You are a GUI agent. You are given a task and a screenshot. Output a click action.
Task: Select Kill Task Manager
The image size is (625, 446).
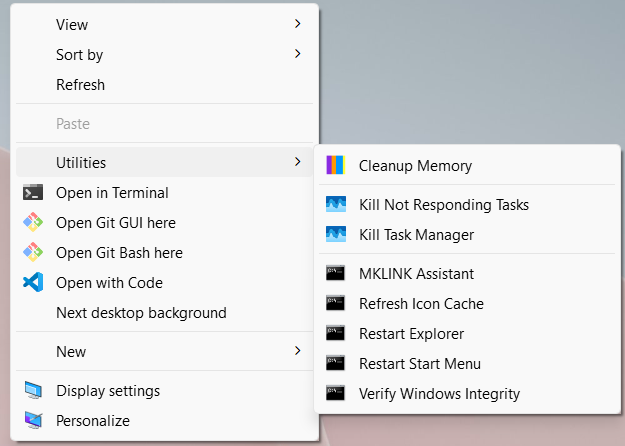point(467,234)
